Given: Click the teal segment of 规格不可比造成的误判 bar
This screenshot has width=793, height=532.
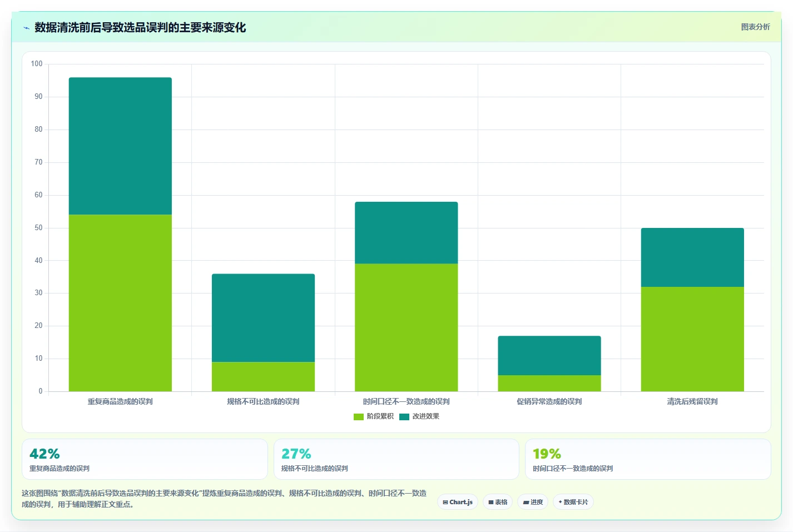Looking at the screenshot, I should pos(263,318).
